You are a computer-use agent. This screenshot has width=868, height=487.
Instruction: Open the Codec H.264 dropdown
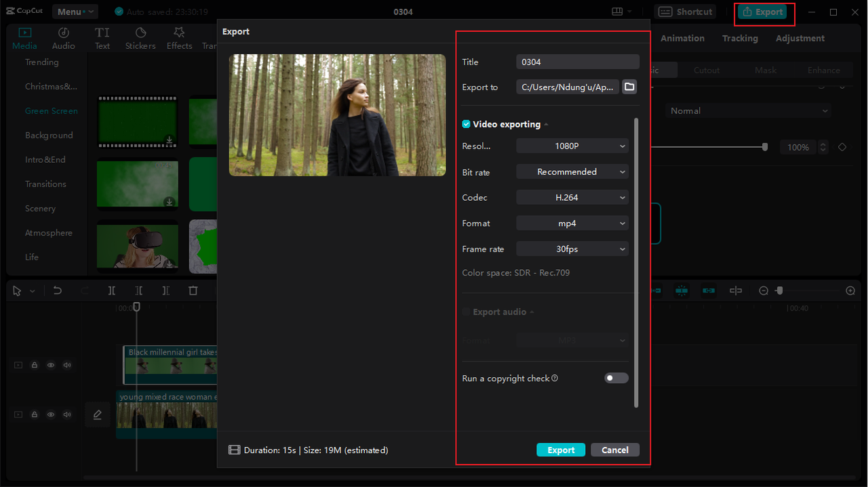(x=572, y=197)
